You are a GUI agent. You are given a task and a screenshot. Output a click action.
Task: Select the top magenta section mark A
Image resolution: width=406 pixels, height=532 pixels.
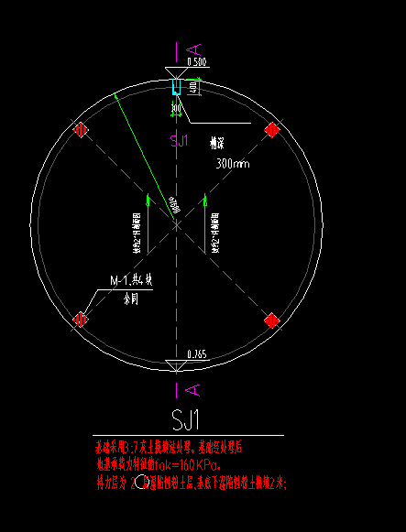[x=193, y=49]
